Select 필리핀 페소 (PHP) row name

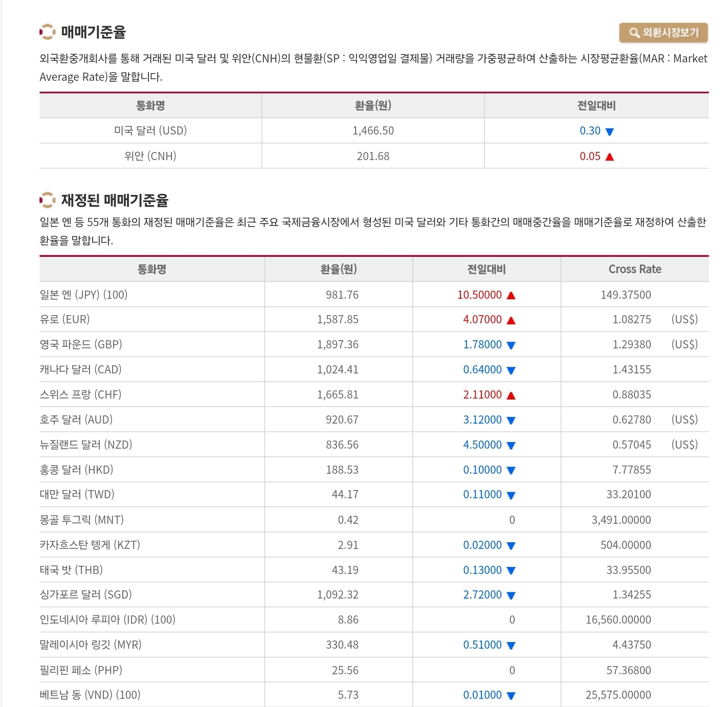(81, 670)
